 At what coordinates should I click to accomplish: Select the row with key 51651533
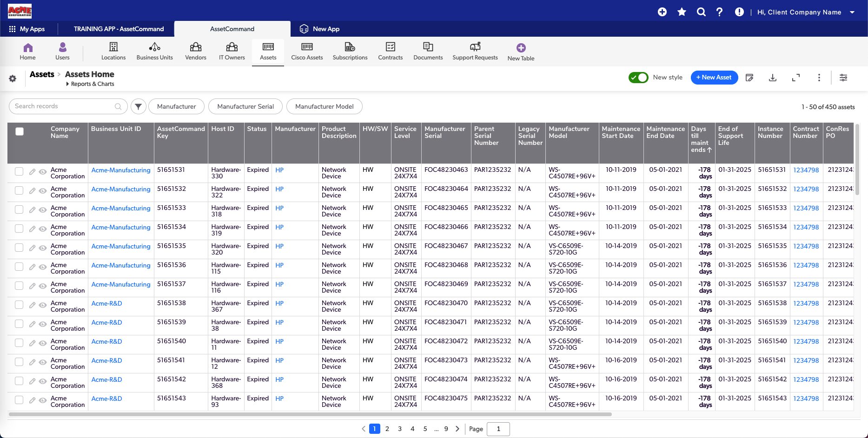[19, 209]
